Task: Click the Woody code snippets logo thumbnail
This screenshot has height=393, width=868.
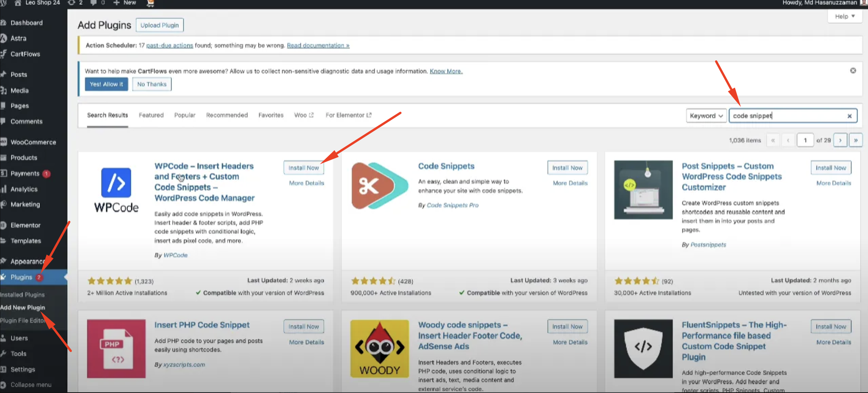Action: click(x=379, y=349)
